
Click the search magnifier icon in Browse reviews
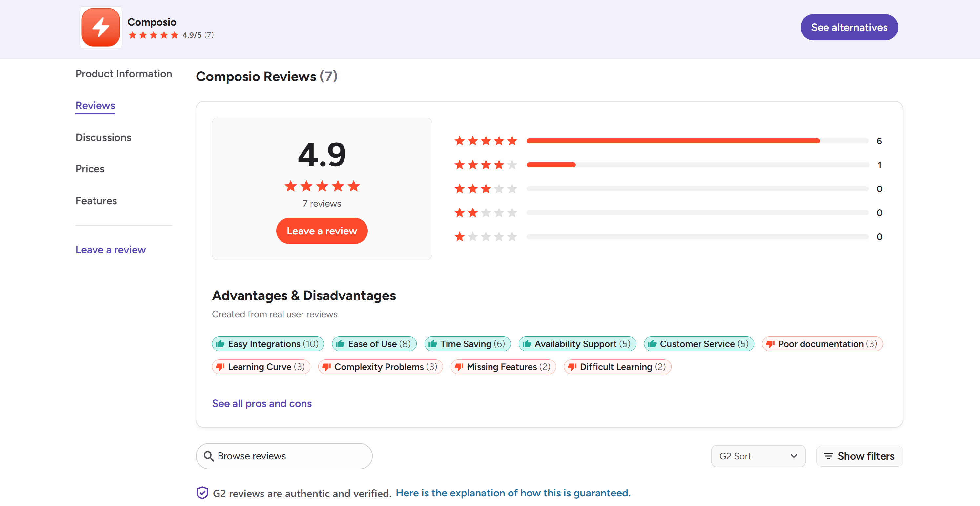tap(209, 456)
